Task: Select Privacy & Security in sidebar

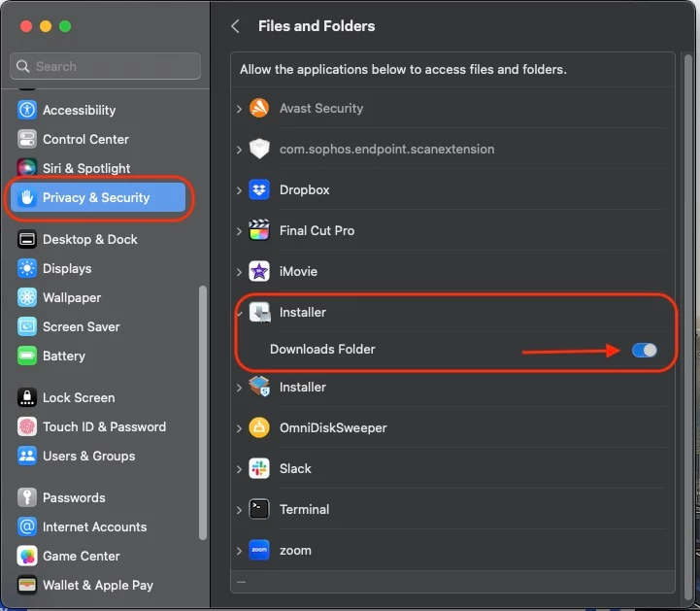Action: pyautogui.click(x=98, y=197)
